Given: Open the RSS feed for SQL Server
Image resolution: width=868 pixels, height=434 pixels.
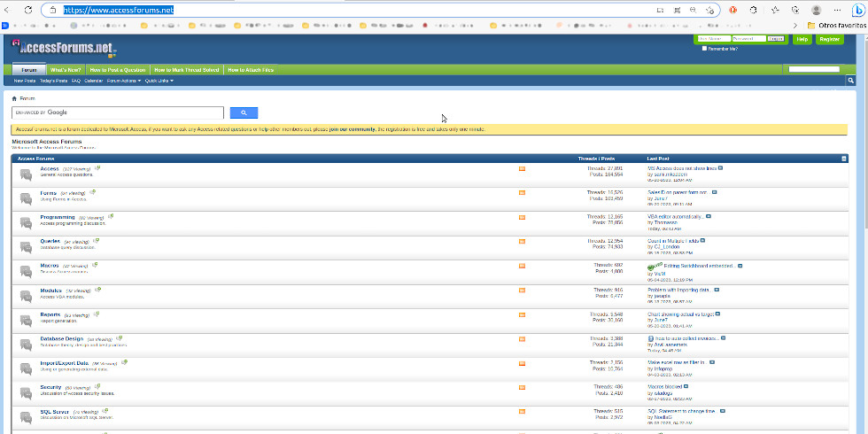Looking at the screenshot, I should pyautogui.click(x=522, y=412).
